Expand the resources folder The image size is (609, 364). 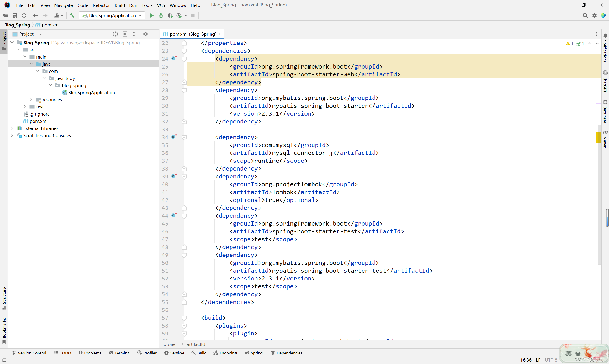[x=31, y=100]
